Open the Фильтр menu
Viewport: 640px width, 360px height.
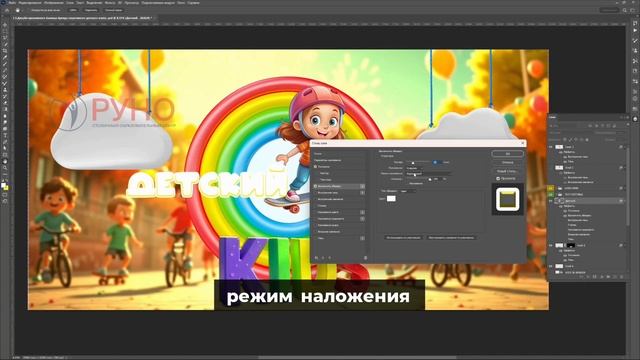pos(110,2)
